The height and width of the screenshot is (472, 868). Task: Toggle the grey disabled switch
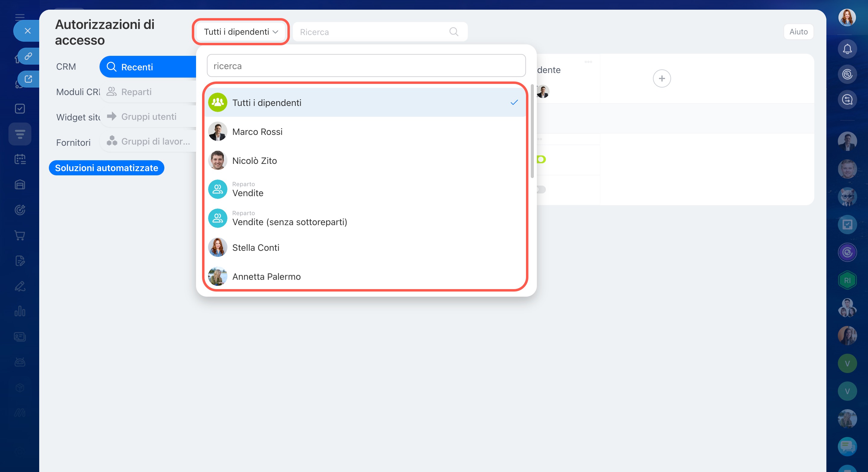coord(541,190)
